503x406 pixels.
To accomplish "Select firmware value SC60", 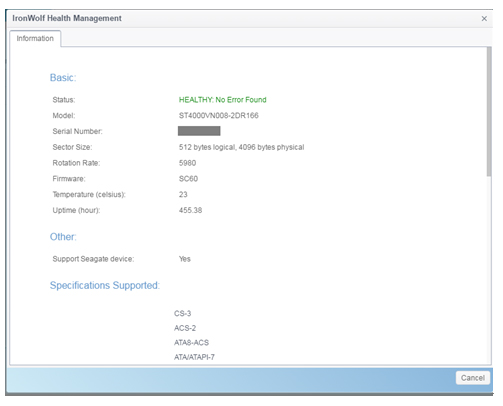I will tap(188, 179).
